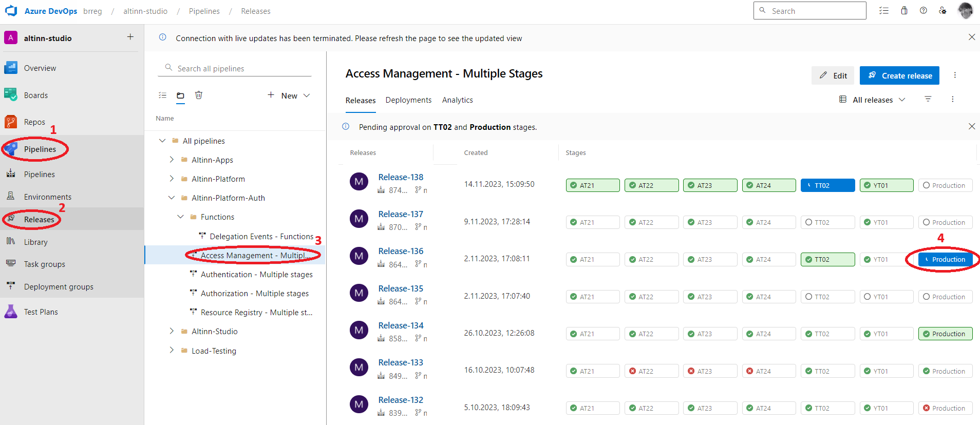
Task: Click the Create release button
Action: [899, 75]
